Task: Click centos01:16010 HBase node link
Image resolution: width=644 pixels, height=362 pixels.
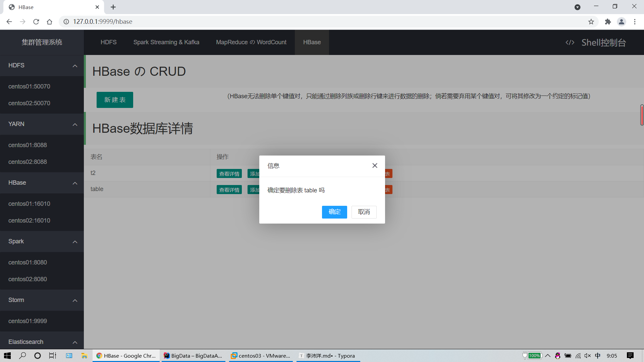Action: pos(29,203)
